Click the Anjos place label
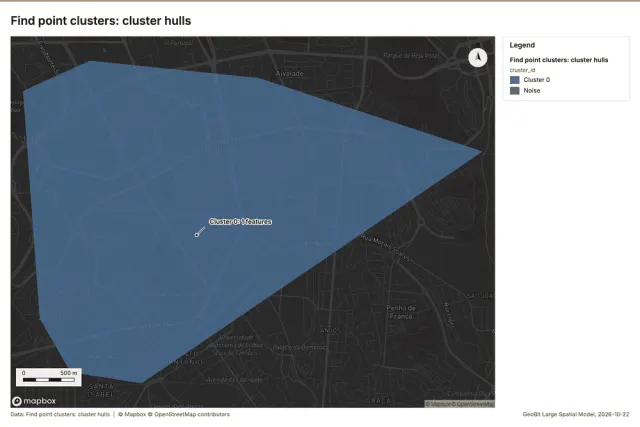Image resolution: width=640 pixels, height=427 pixels. [330, 330]
